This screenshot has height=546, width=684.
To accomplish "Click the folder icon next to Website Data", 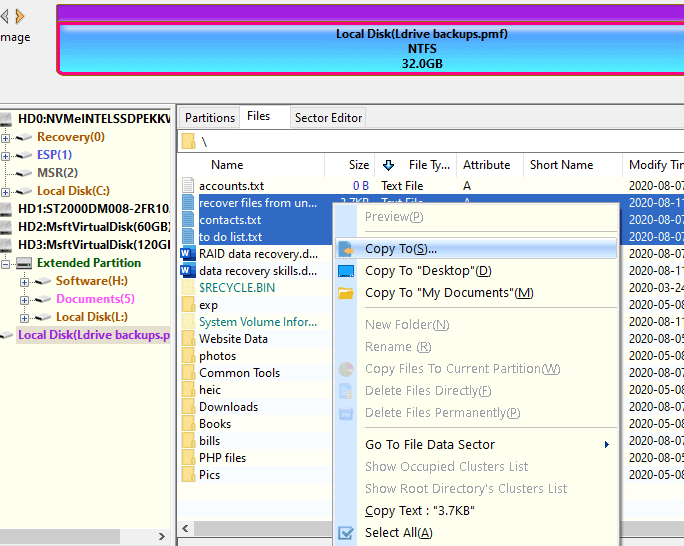I will [187, 339].
